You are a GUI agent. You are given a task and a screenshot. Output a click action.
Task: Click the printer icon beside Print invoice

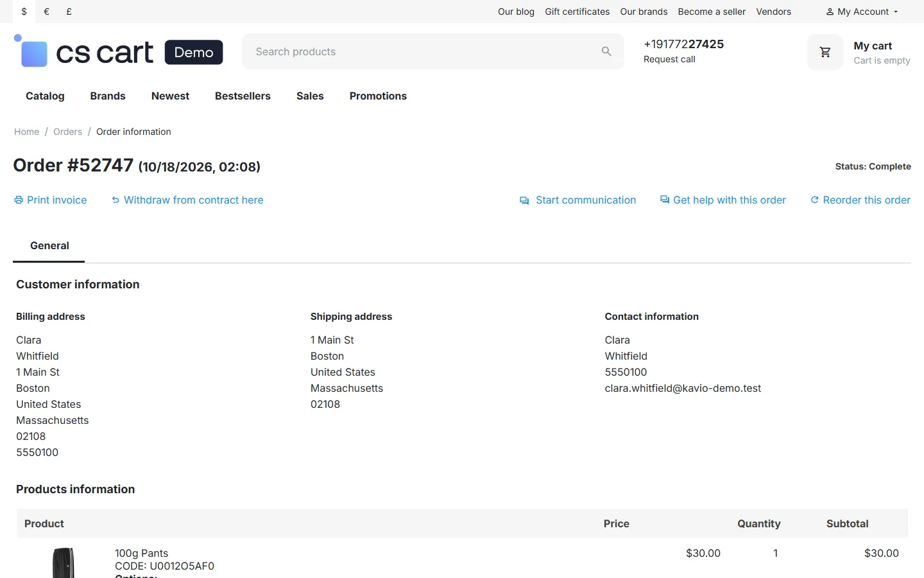pos(19,200)
